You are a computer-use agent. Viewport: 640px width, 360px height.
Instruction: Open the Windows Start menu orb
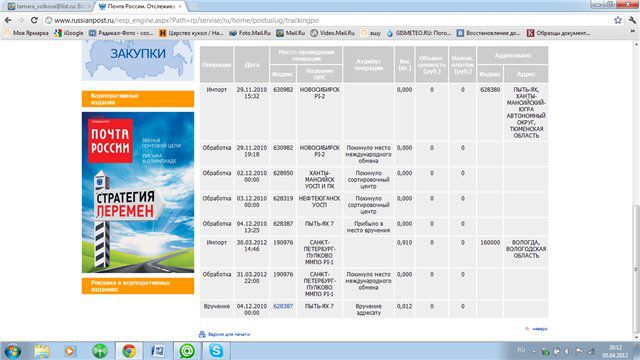pos(13,351)
